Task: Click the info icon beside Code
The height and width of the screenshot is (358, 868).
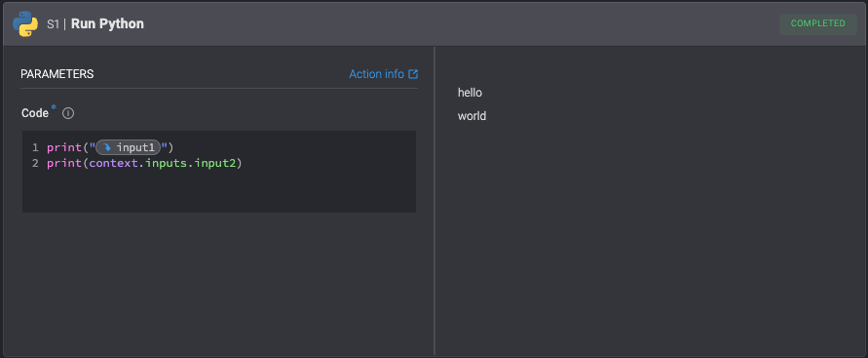Action: [68, 113]
